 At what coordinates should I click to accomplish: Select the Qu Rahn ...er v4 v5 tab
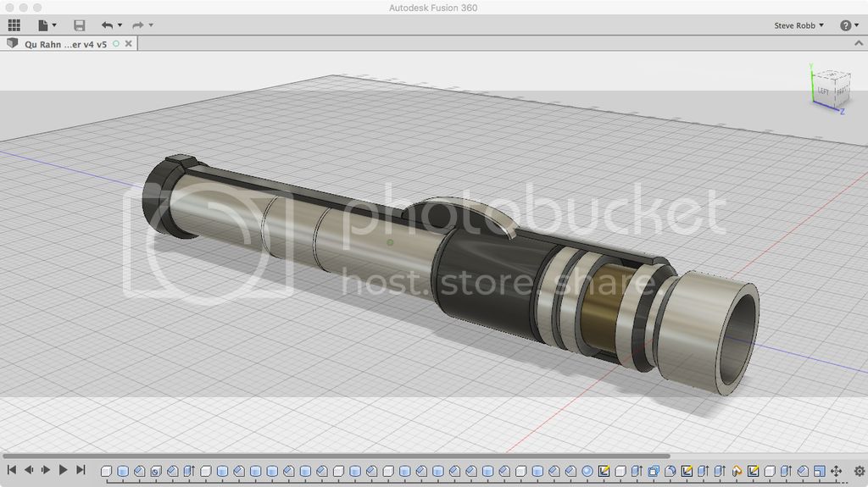tap(65, 44)
